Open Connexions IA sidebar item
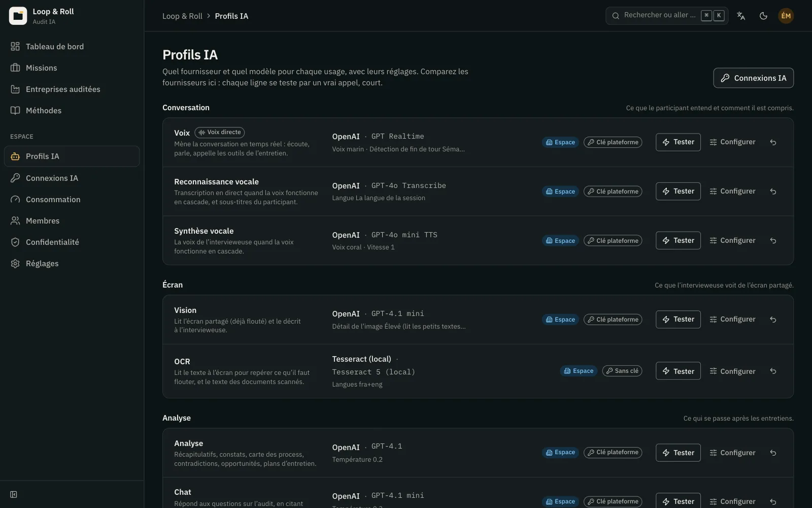Image resolution: width=812 pixels, height=508 pixels. point(72,178)
